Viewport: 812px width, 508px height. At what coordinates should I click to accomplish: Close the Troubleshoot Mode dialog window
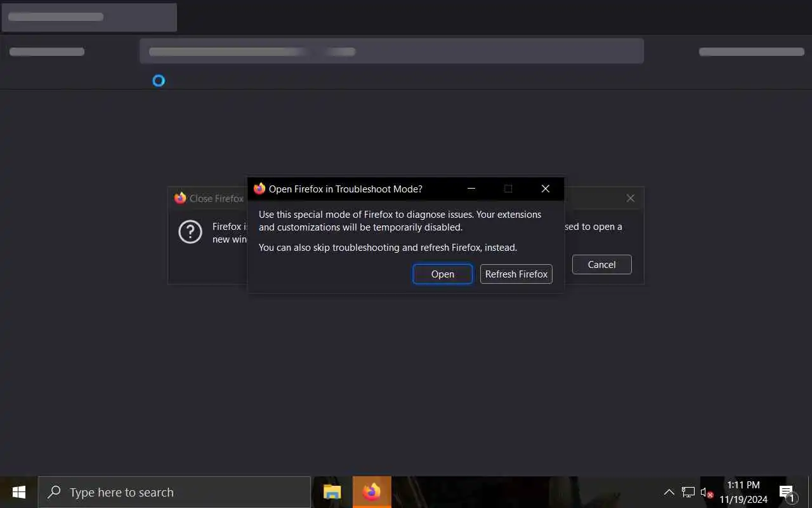pos(545,189)
